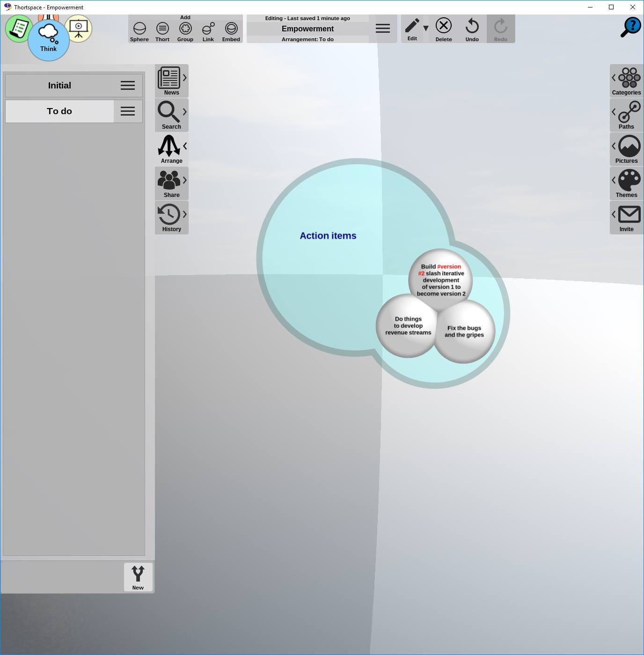
Task: Expand the Share panel chevron
Action: pyautogui.click(x=185, y=180)
